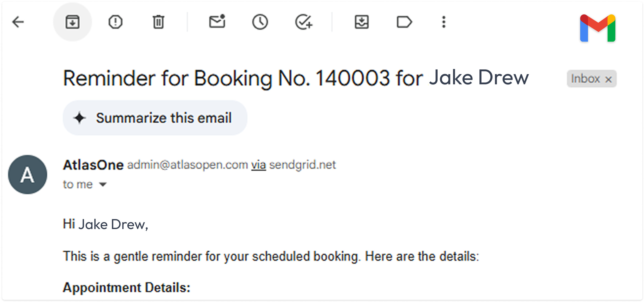The width and height of the screenshot is (644, 302).
Task: Open the 'via' underlined link
Action: coord(259,165)
